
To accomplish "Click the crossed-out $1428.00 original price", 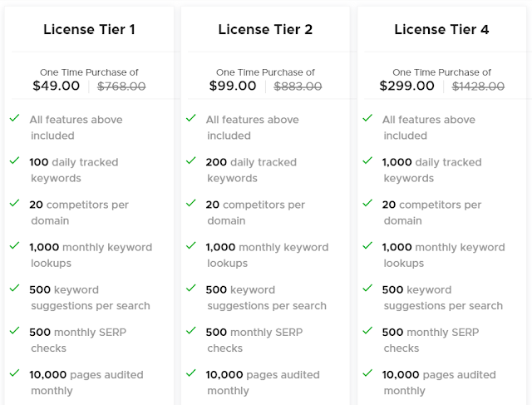I will pos(478,86).
